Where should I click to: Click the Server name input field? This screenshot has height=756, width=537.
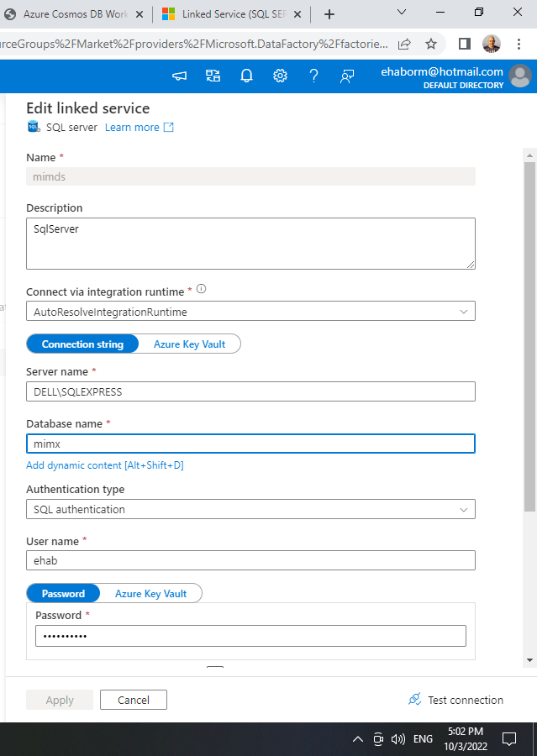[250, 391]
